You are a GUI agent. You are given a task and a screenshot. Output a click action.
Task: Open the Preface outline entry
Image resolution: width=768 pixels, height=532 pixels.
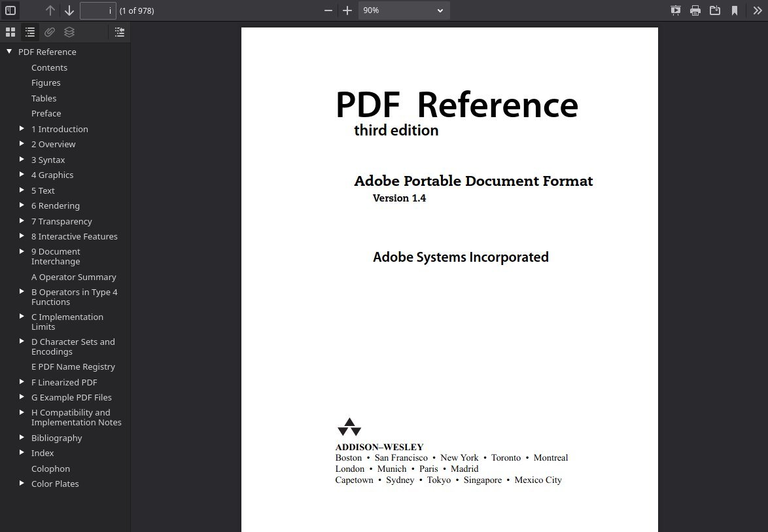(x=46, y=114)
